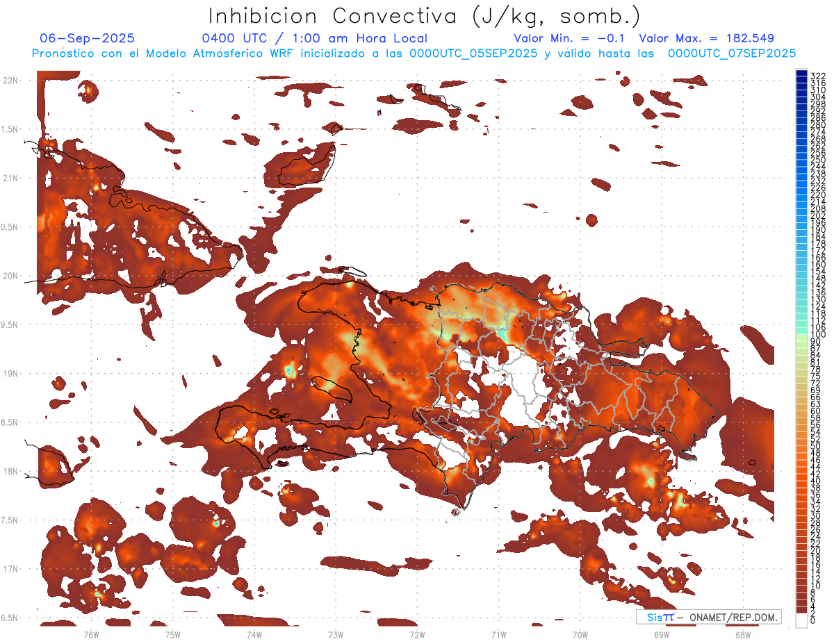
Task: Click the '70W' longitude label
Action: click(580, 634)
